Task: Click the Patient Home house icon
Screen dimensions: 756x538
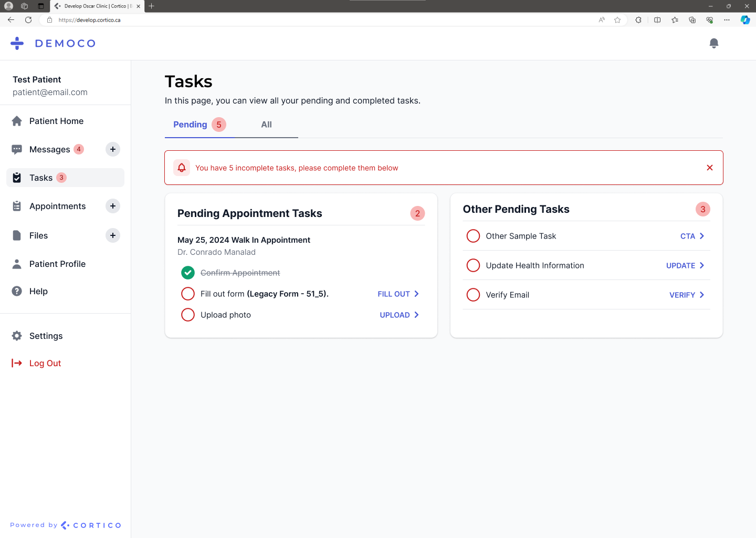Action: 17,121
